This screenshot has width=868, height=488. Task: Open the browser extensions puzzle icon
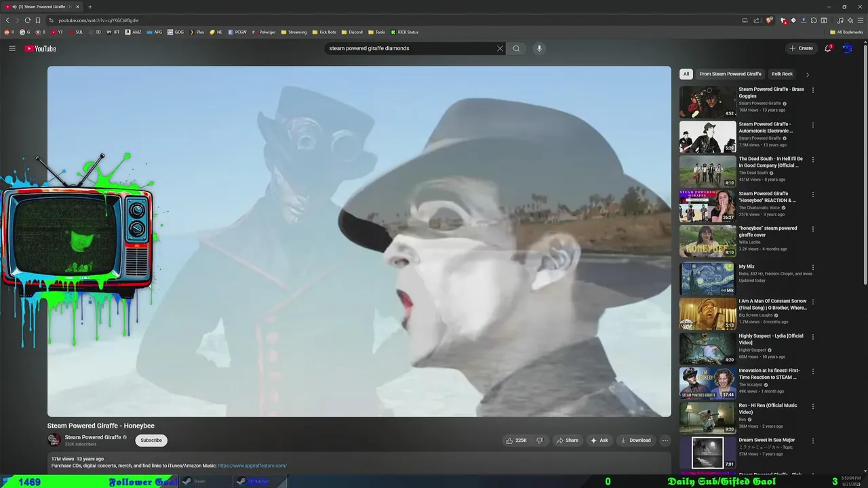pyautogui.click(x=814, y=20)
